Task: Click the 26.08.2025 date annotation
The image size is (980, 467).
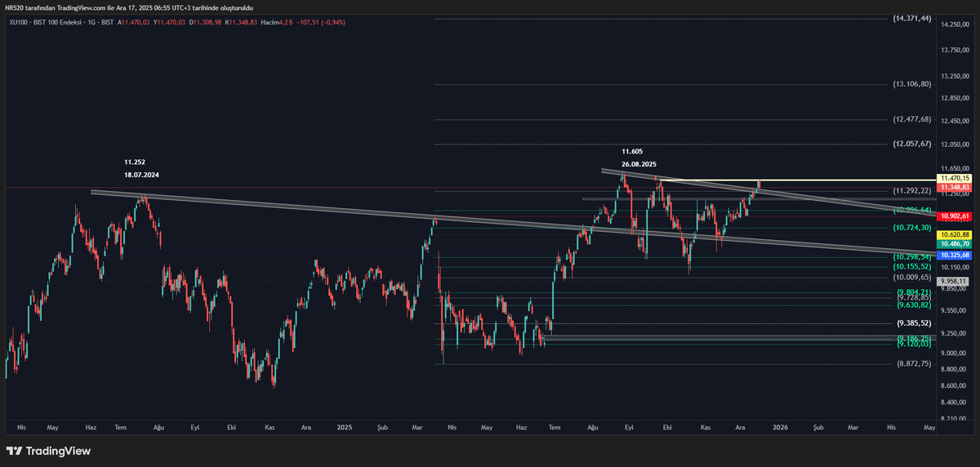Action: (639, 164)
